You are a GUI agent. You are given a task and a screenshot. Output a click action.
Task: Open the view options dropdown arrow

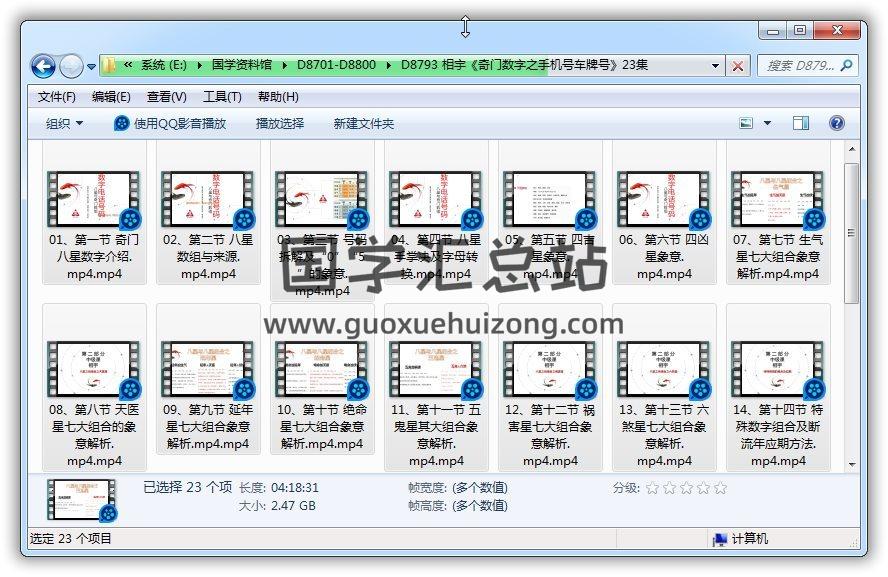[x=767, y=123]
